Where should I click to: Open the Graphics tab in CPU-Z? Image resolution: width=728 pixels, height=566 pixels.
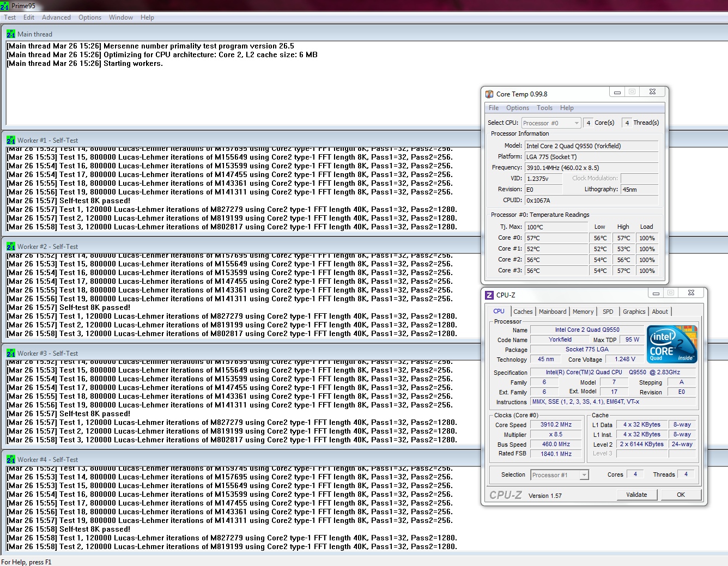click(x=634, y=312)
